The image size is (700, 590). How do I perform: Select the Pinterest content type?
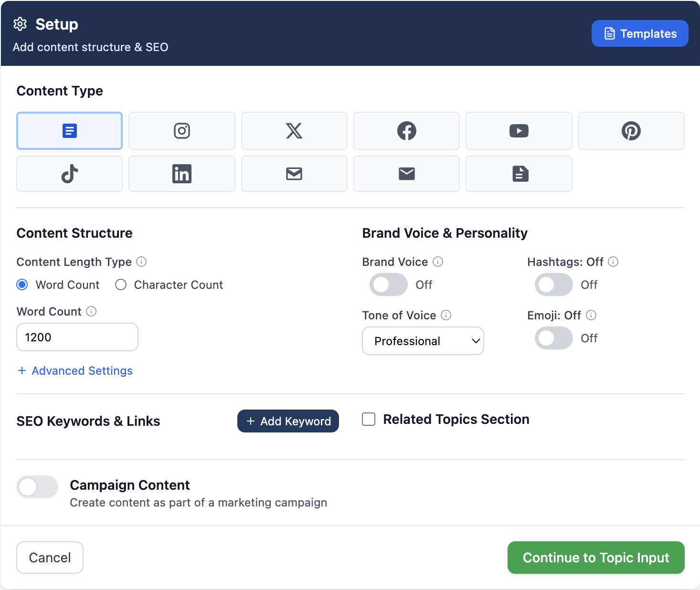[631, 131]
